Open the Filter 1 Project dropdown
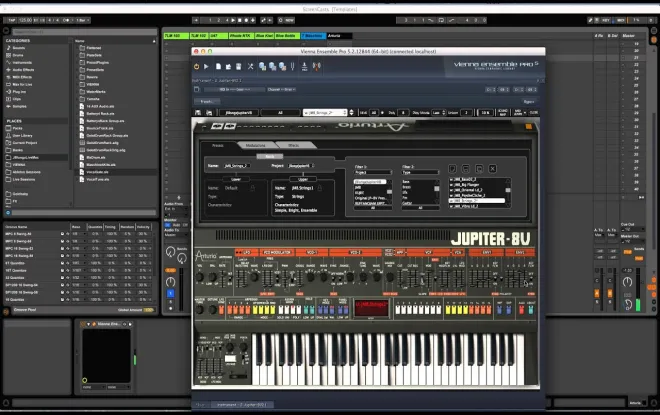This screenshot has height=415, width=660. pos(373,173)
